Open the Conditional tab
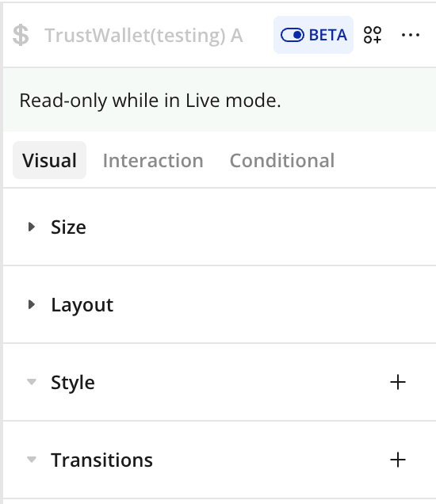Image resolution: width=436 pixels, height=504 pixels. tap(282, 160)
